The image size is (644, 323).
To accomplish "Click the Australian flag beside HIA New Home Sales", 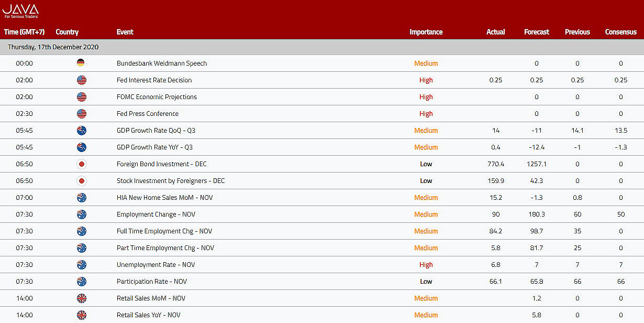I will click(x=81, y=198).
